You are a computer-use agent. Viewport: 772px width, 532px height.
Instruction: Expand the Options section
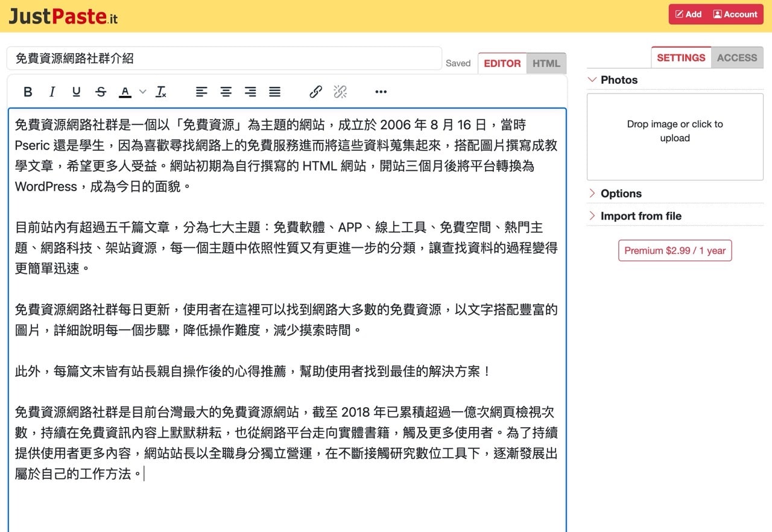tap(675, 194)
